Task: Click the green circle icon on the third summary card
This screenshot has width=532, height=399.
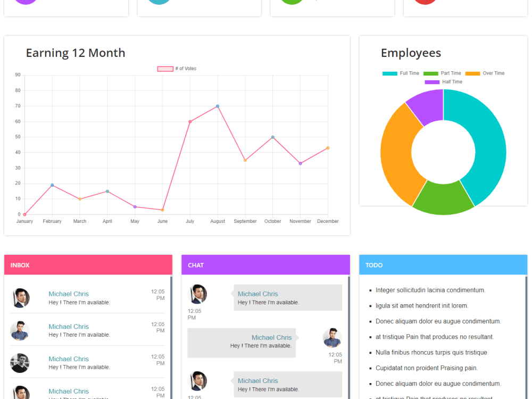Action: click(x=292, y=2)
